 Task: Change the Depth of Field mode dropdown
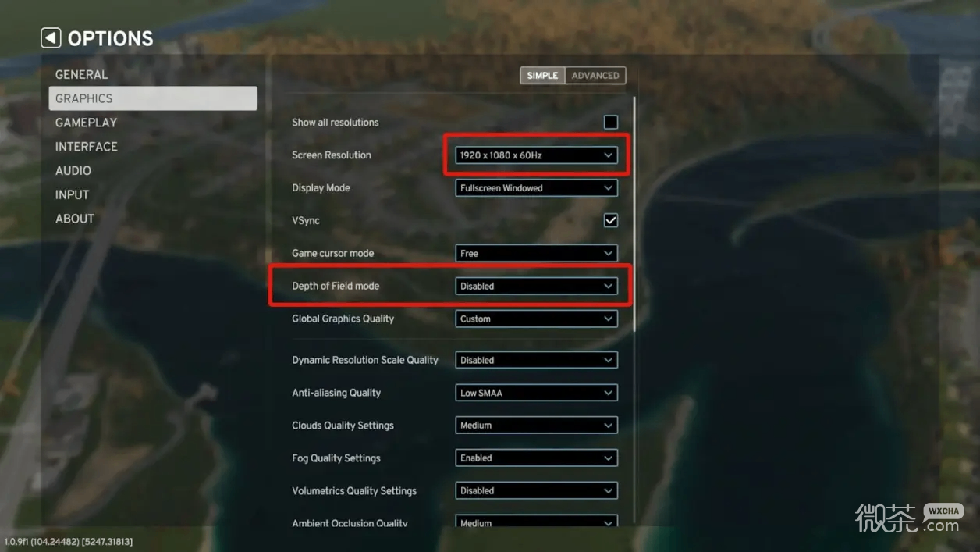point(536,286)
